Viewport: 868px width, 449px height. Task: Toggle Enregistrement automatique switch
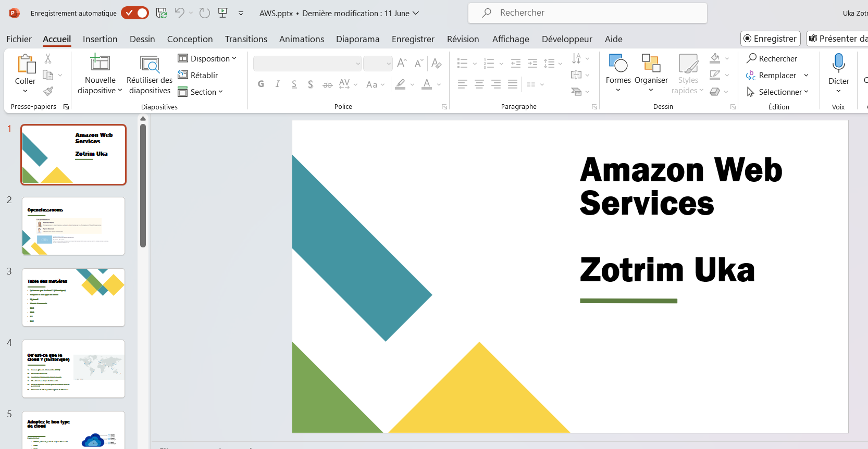pos(135,13)
